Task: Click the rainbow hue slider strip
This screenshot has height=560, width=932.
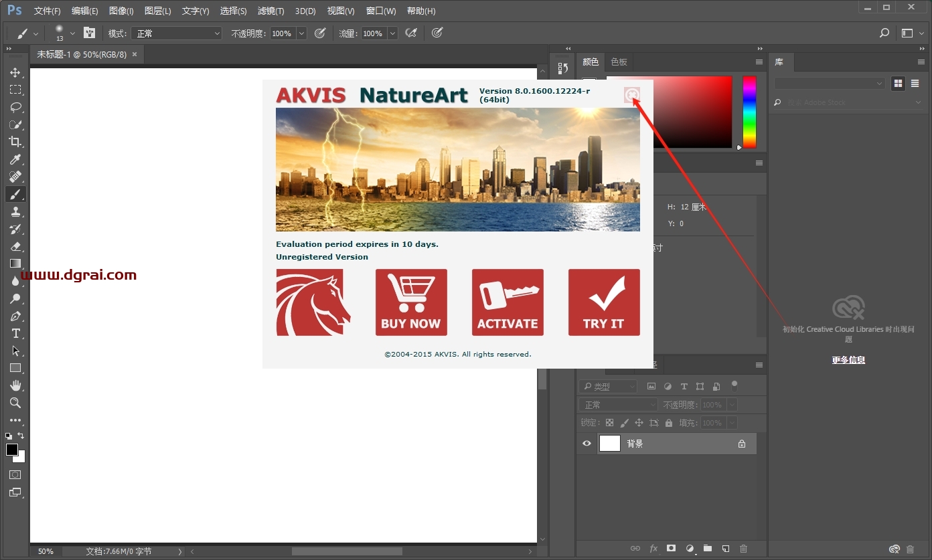Action: pyautogui.click(x=749, y=112)
